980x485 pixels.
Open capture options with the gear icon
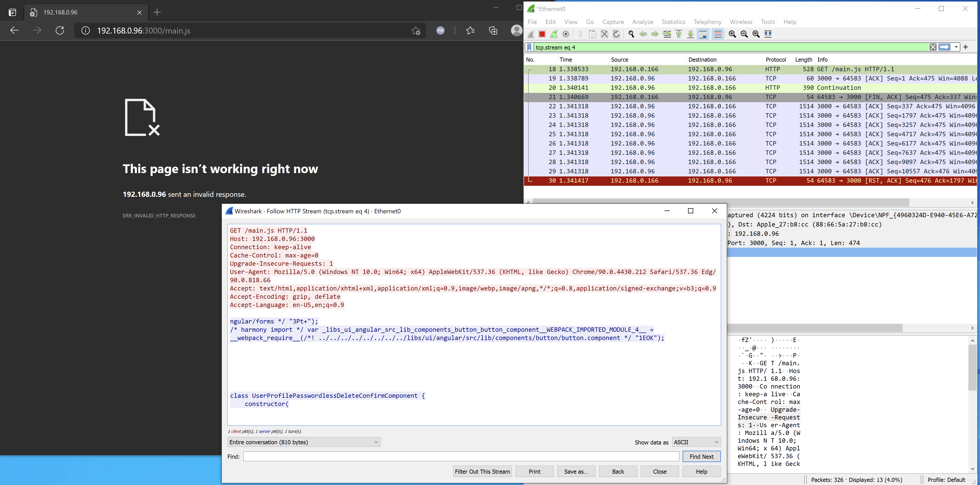pos(566,34)
